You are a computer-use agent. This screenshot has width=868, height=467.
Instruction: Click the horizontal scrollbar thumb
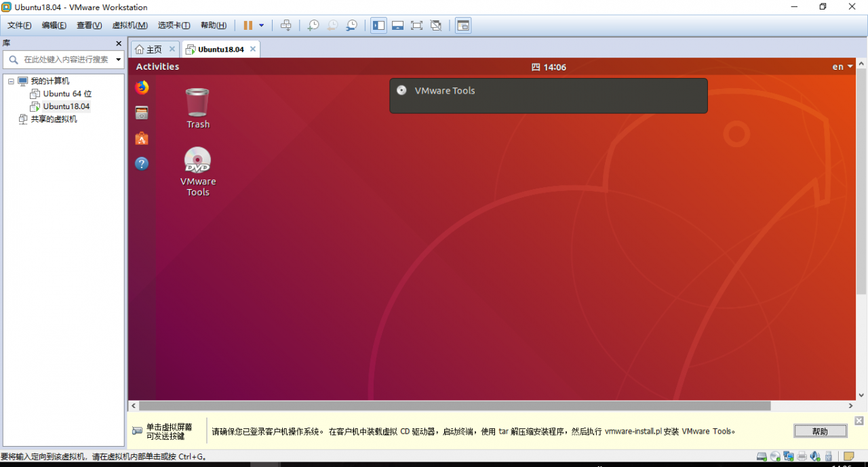pyautogui.click(x=455, y=406)
